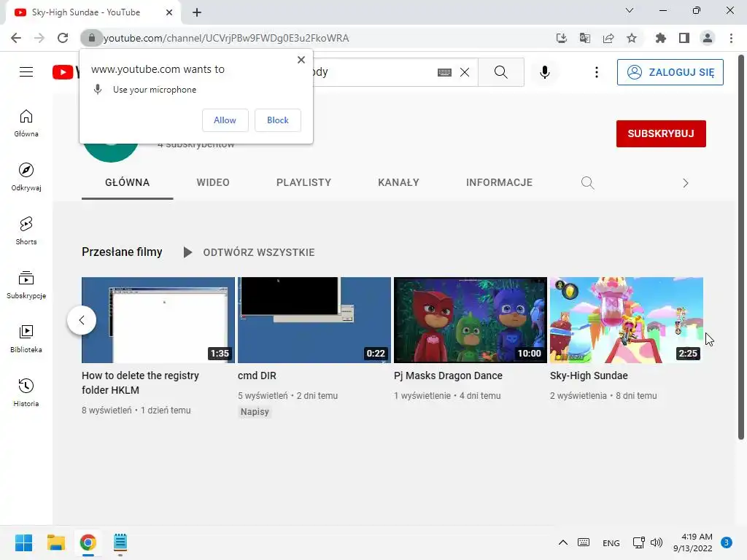The image size is (747, 560).
Task: Click 'How to delete the registry' title
Action: click(x=141, y=383)
